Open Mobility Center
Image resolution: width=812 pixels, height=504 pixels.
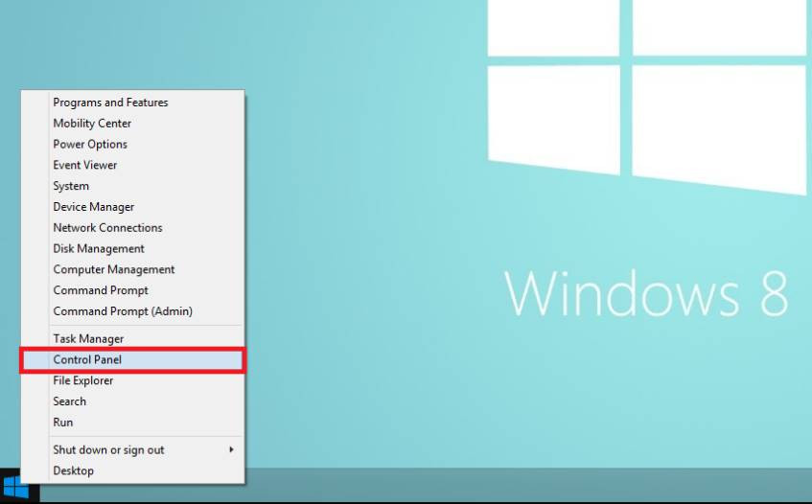click(132, 124)
